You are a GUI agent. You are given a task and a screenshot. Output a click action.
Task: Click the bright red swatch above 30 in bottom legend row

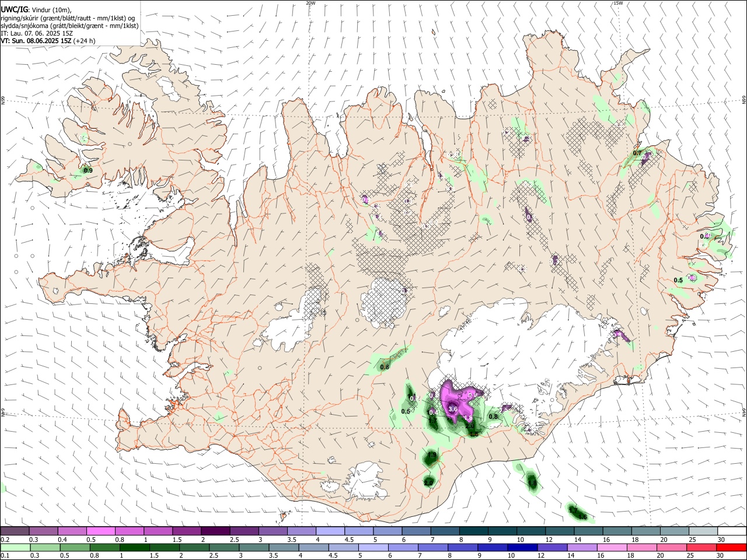point(731,547)
